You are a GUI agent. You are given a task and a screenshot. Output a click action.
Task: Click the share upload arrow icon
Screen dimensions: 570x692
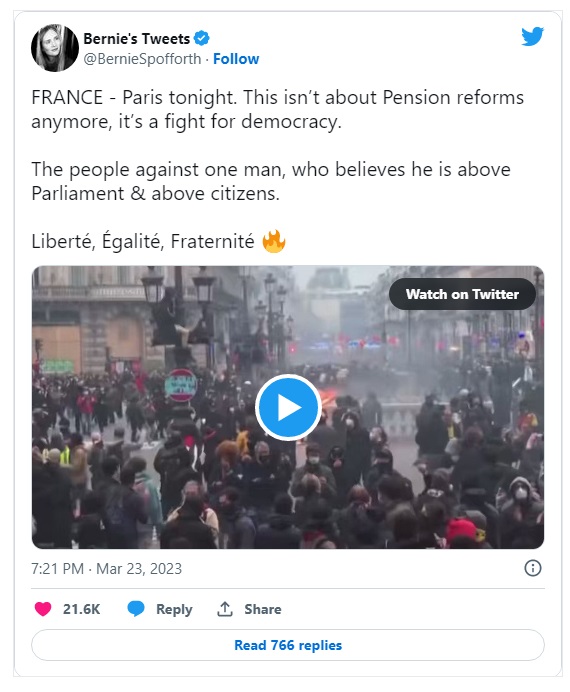(x=225, y=609)
